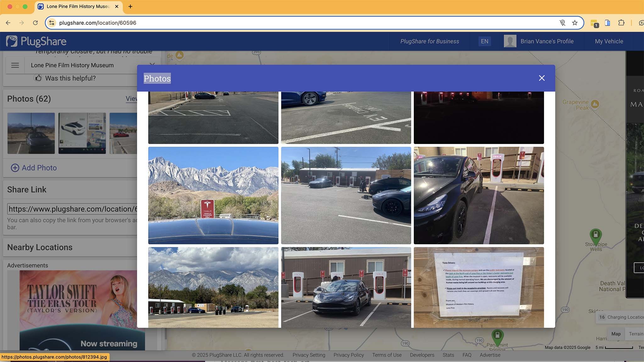Reload the page with refresh icon
Image resolution: width=644 pixels, height=362 pixels.
[35, 23]
